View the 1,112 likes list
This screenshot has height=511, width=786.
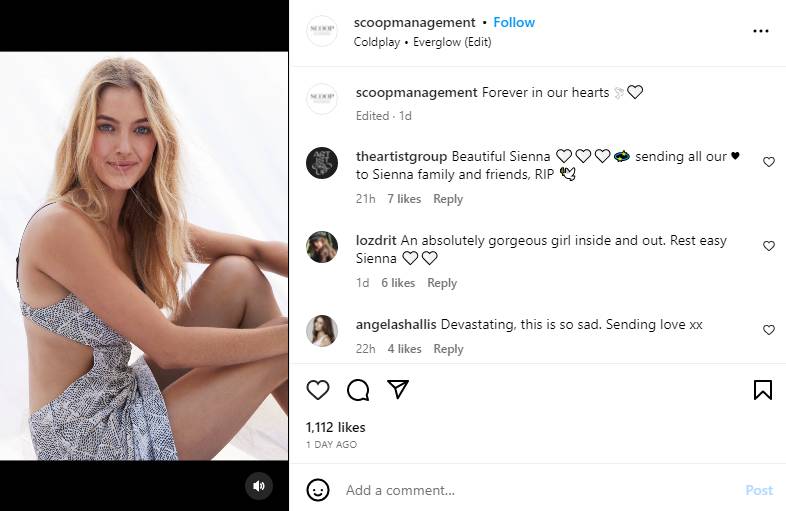pyautogui.click(x=335, y=427)
